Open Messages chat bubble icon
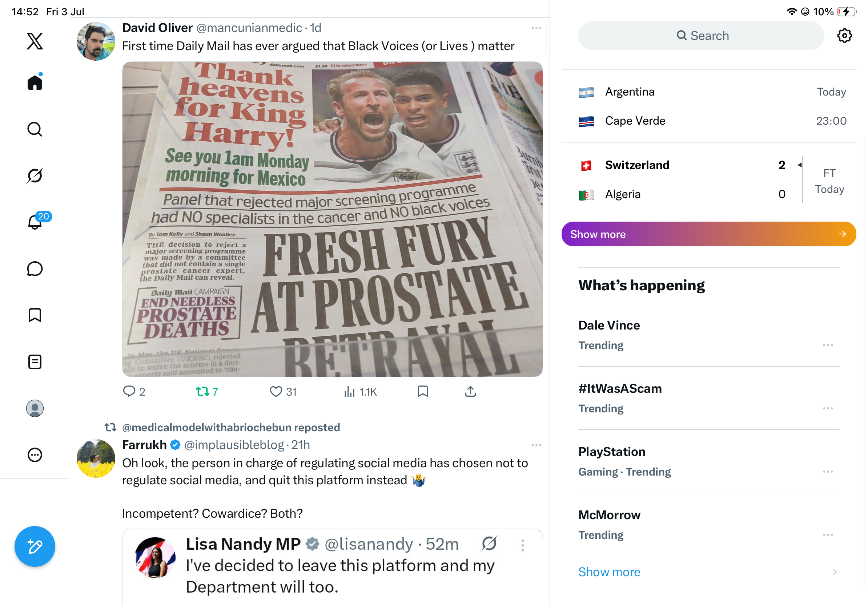This screenshot has width=868, height=606. 35,268
